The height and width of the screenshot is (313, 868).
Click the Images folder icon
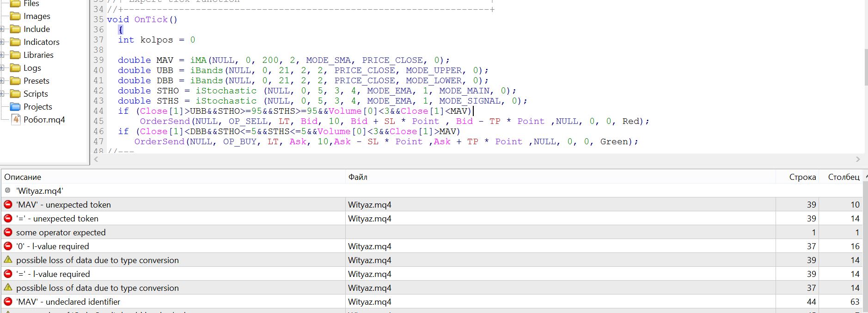[x=15, y=16]
